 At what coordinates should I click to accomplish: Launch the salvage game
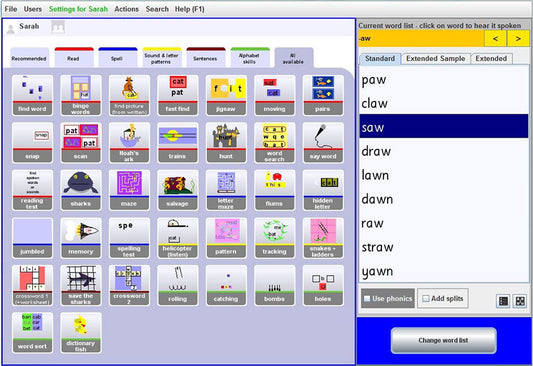point(177,190)
